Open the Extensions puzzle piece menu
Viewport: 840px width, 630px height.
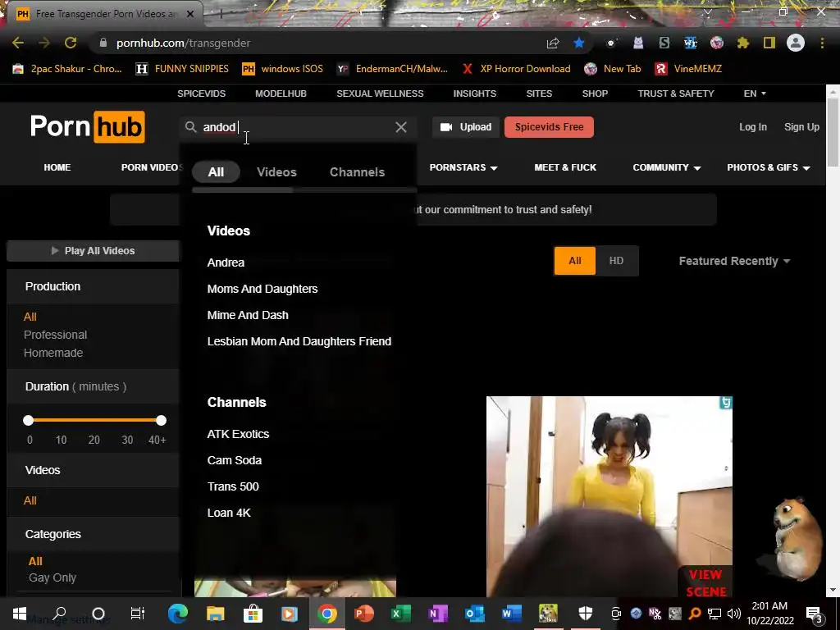[743, 43]
